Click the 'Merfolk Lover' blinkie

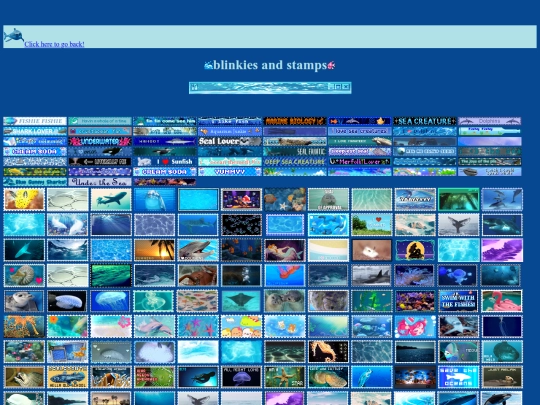pos(360,162)
